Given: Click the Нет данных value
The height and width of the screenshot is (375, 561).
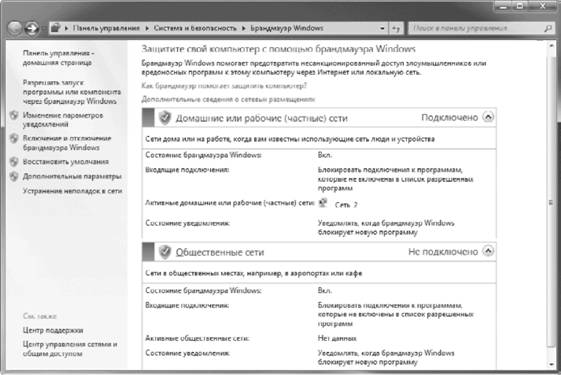Looking at the screenshot, I should coord(337,338).
